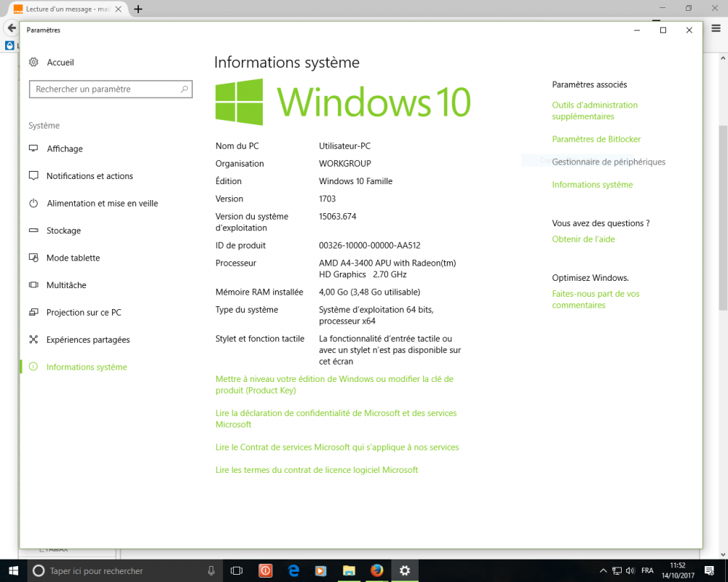Launch Firefox from taskbar

pyautogui.click(x=377, y=570)
